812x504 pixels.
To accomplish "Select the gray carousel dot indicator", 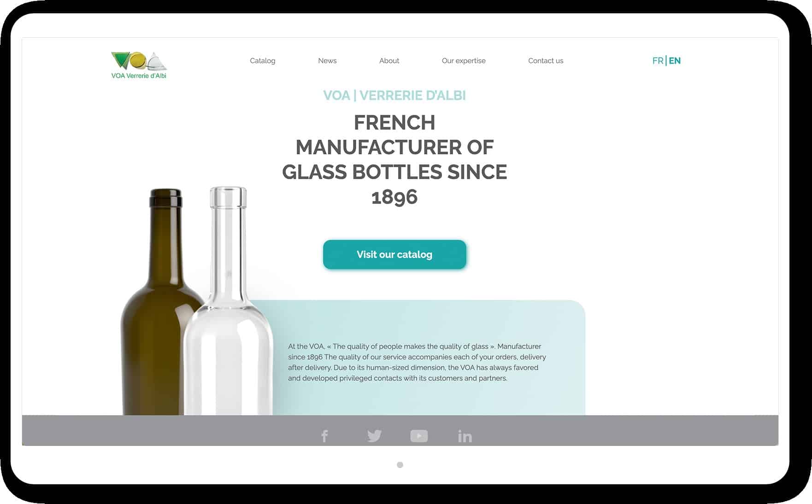I will (400, 465).
